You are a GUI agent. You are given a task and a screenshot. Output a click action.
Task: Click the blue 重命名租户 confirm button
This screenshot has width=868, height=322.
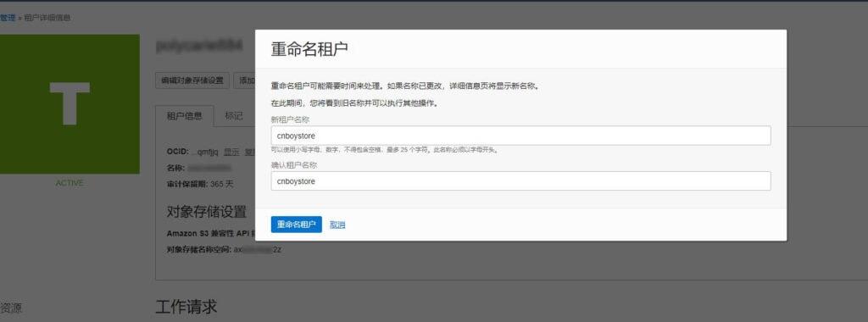click(x=296, y=225)
